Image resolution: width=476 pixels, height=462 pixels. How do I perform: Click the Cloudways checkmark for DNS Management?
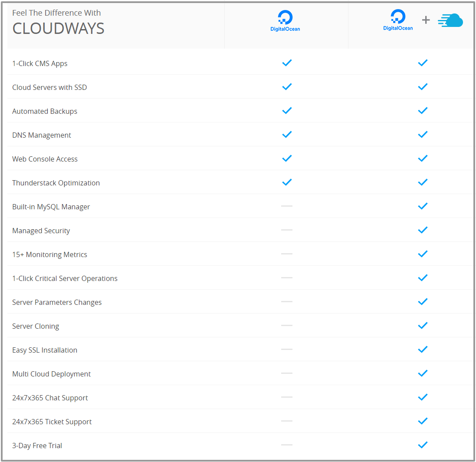423,135
